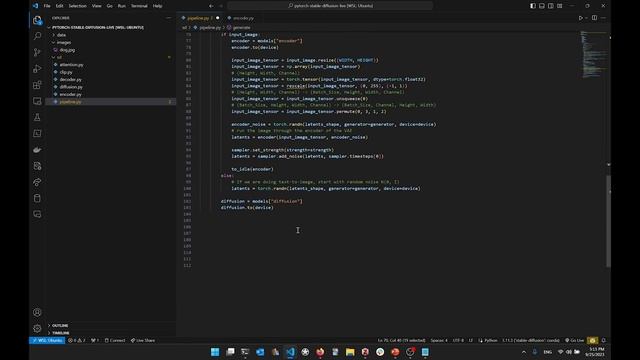Open the File menu

(x=47, y=6)
